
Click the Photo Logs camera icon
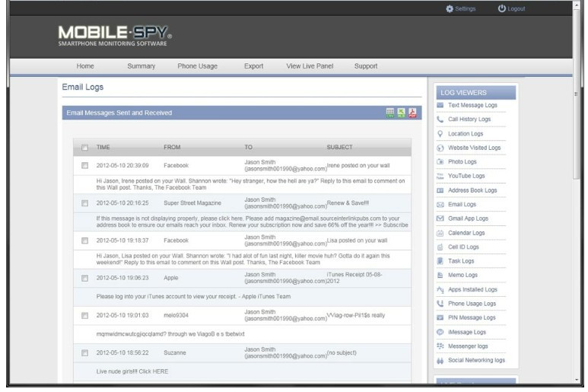pos(440,161)
